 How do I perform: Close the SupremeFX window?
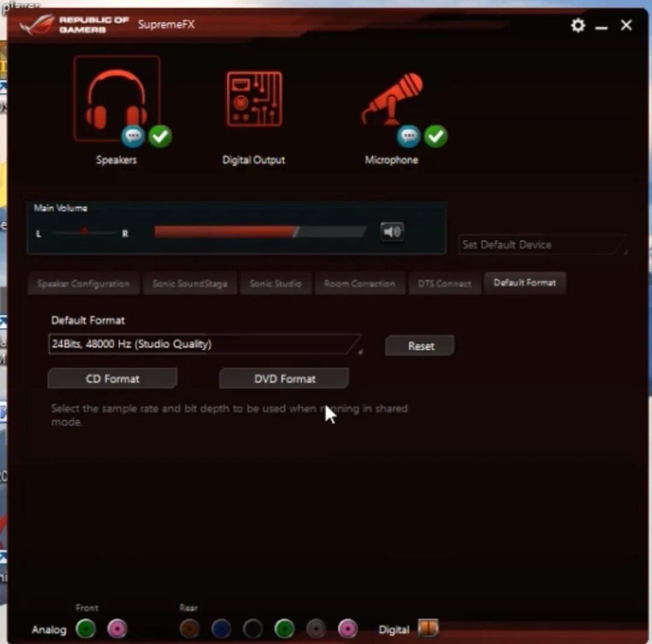pyautogui.click(x=626, y=25)
